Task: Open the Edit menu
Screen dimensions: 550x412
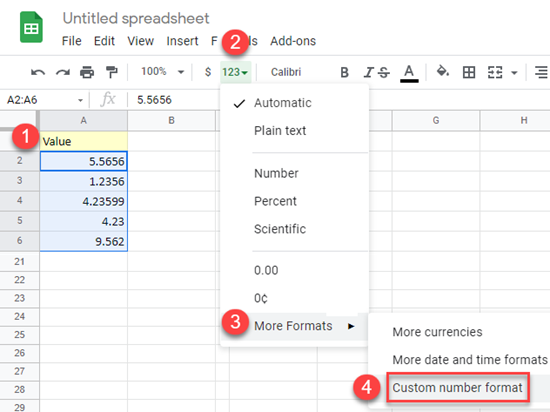Action: tap(104, 41)
